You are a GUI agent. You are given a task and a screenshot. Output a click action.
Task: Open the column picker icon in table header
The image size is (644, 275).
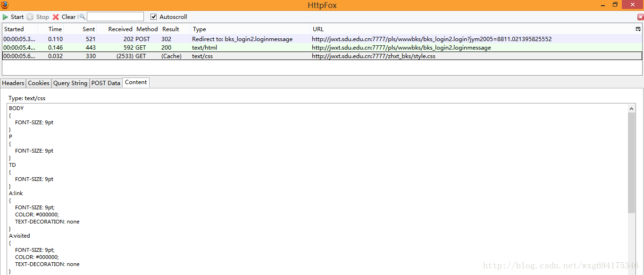tap(638, 29)
